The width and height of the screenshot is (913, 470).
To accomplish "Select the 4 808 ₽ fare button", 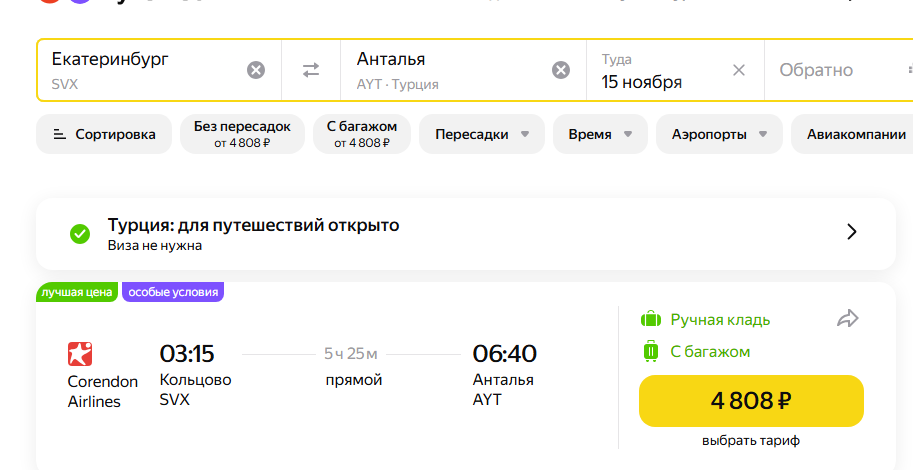I will tap(750, 401).
